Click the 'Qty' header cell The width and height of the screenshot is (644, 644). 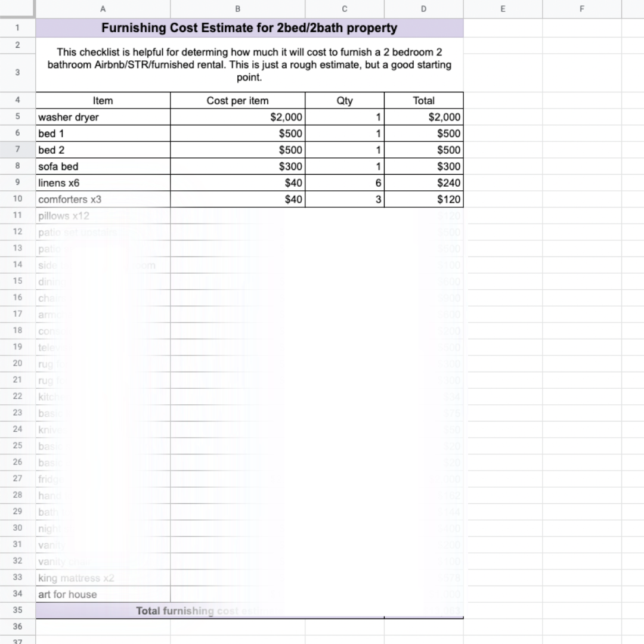[344, 101]
